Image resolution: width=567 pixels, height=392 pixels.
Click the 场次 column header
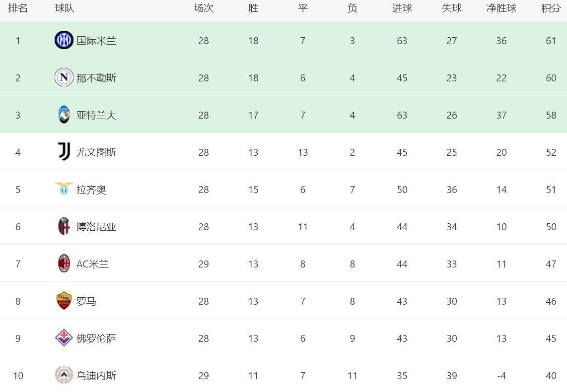point(204,8)
